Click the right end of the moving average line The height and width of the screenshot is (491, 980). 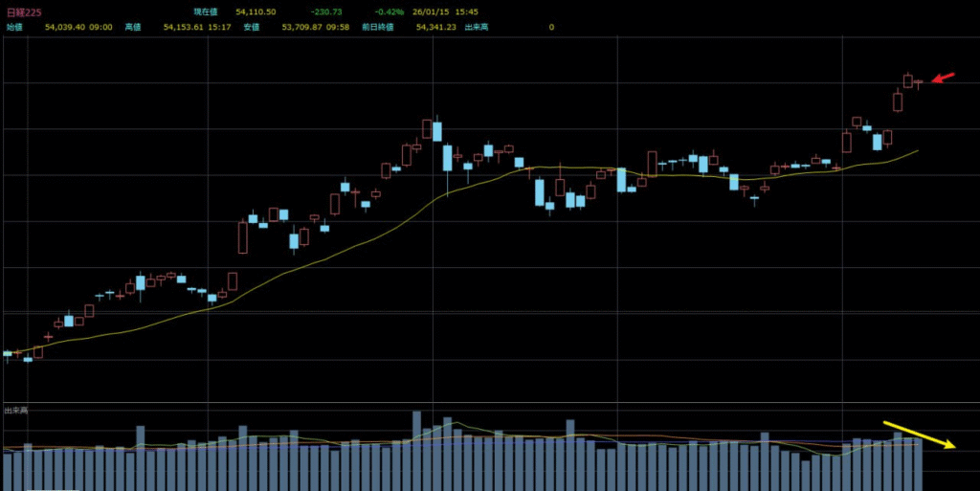[x=917, y=150]
